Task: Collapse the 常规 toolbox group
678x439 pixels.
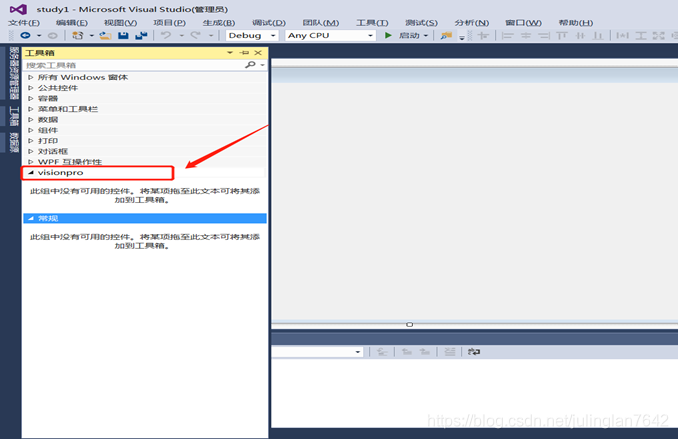Action: click(x=31, y=218)
